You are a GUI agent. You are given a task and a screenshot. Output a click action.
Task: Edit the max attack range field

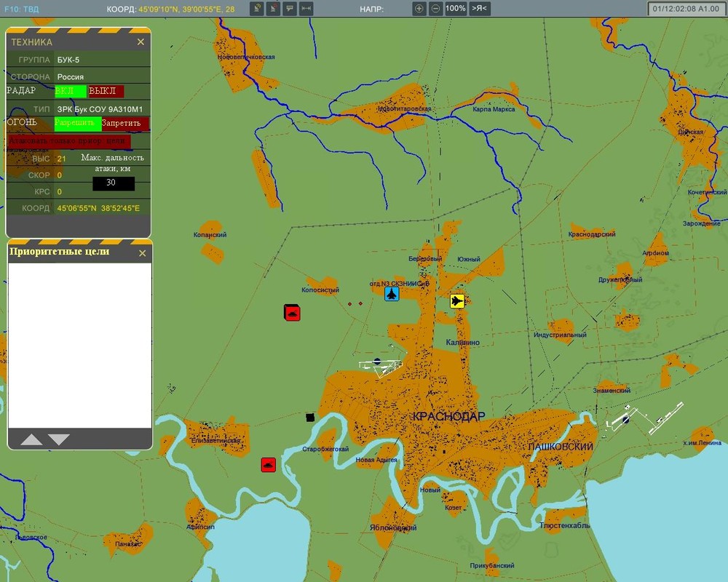[114, 183]
